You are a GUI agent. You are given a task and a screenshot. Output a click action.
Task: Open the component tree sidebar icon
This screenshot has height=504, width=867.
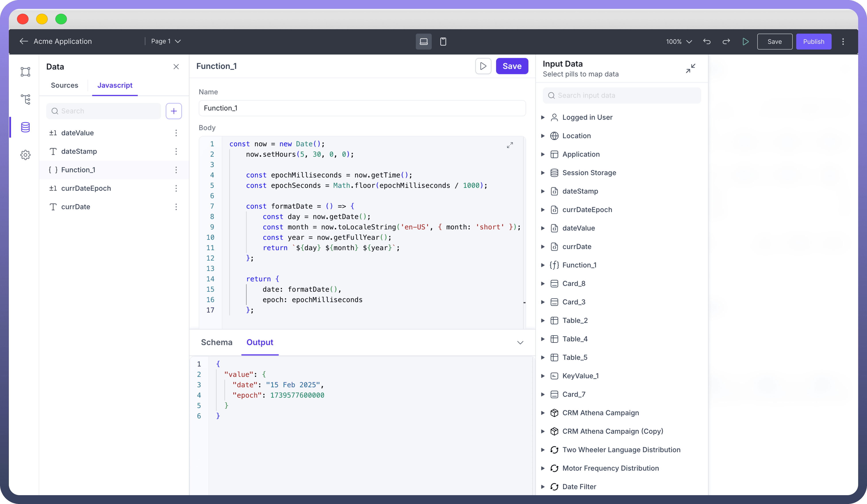coord(25,99)
